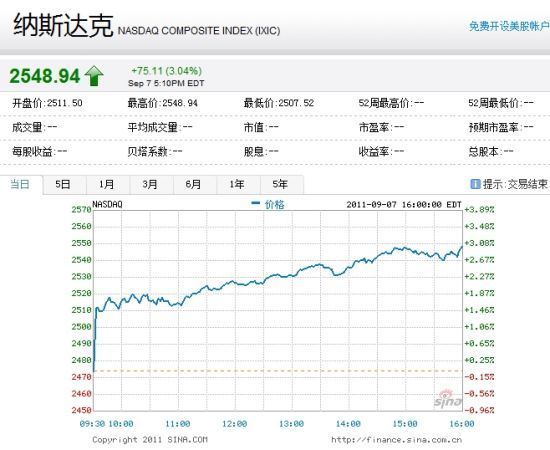This screenshot has height=450, width=550.
Task: Click NASDAQ COMPOSITE INDEX (IXIC) subtitle
Action: (x=199, y=31)
